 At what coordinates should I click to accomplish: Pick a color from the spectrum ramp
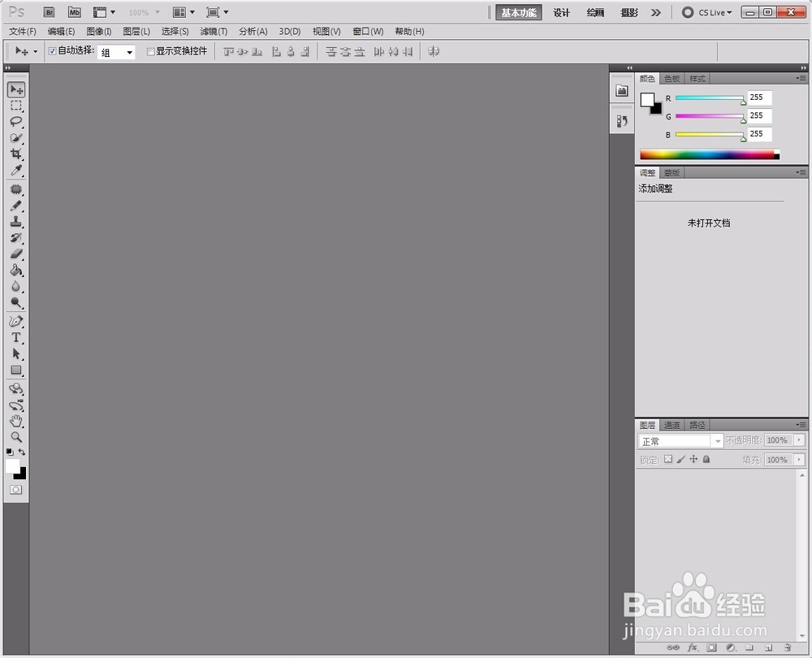point(710,154)
